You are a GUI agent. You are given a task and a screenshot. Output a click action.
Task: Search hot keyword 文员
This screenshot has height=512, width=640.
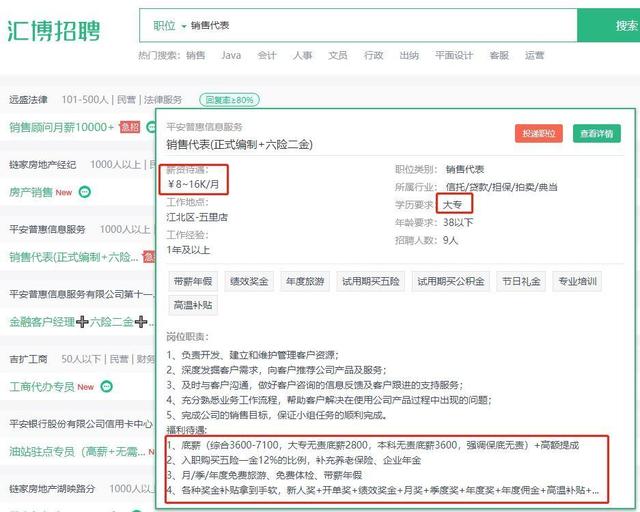338,55
